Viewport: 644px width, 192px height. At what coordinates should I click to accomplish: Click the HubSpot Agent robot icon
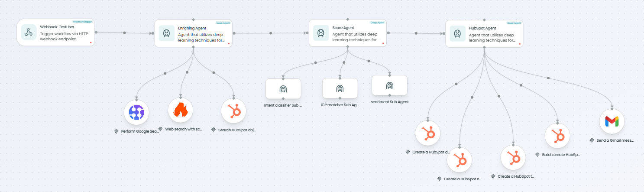(x=458, y=33)
